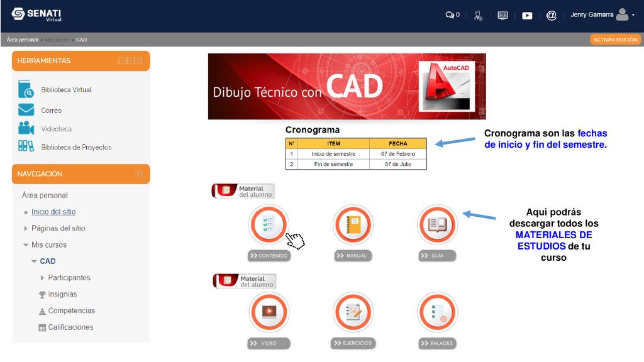Open the Inicio del sitio link
Image resolution: width=644 pixels, height=362 pixels.
(53, 212)
